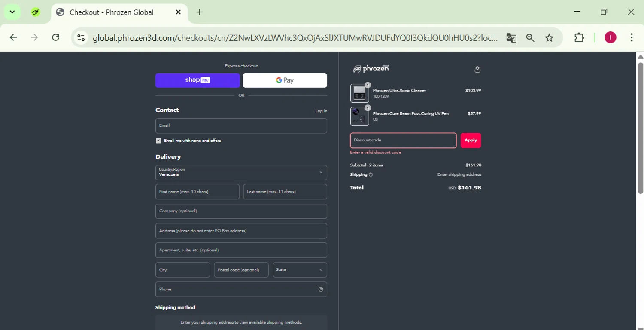View site information icon in address bar
This screenshot has height=330, width=644.
(81, 38)
